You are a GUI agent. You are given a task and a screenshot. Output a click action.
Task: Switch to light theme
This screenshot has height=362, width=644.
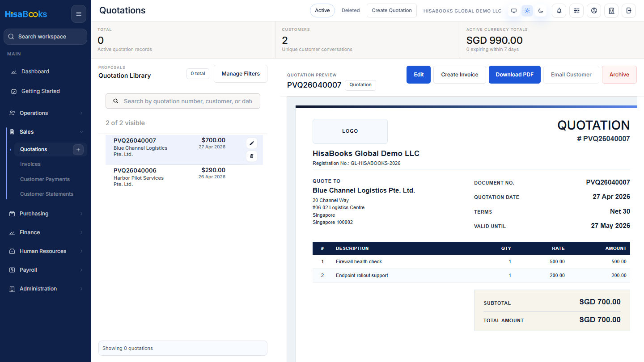pyautogui.click(x=527, y=11)
